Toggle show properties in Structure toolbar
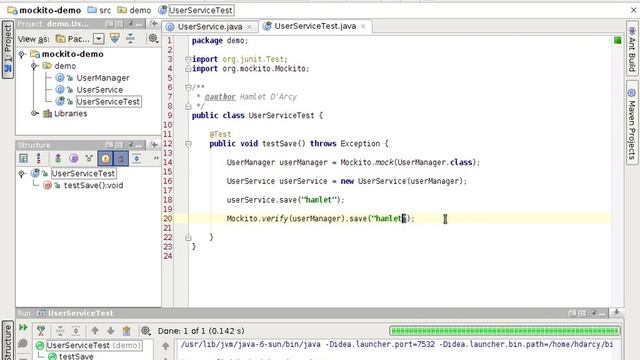Viewport: 640px width, 360px height. coord(73,158)
